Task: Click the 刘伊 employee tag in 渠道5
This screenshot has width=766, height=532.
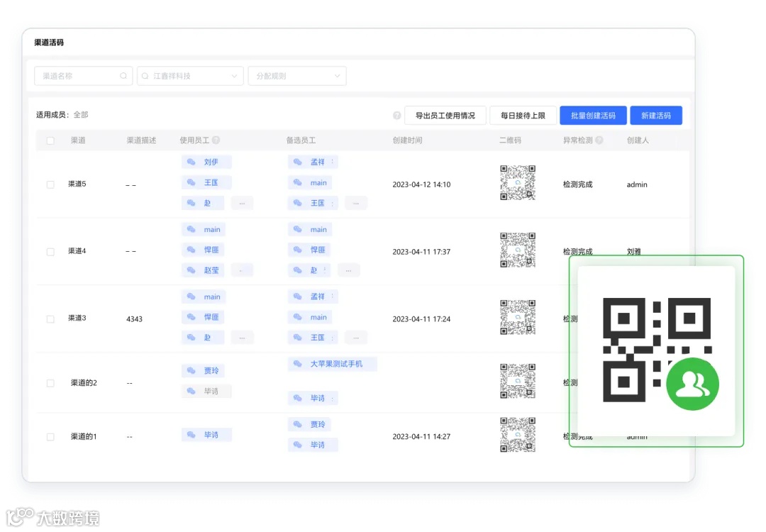Action: [206, 162]
